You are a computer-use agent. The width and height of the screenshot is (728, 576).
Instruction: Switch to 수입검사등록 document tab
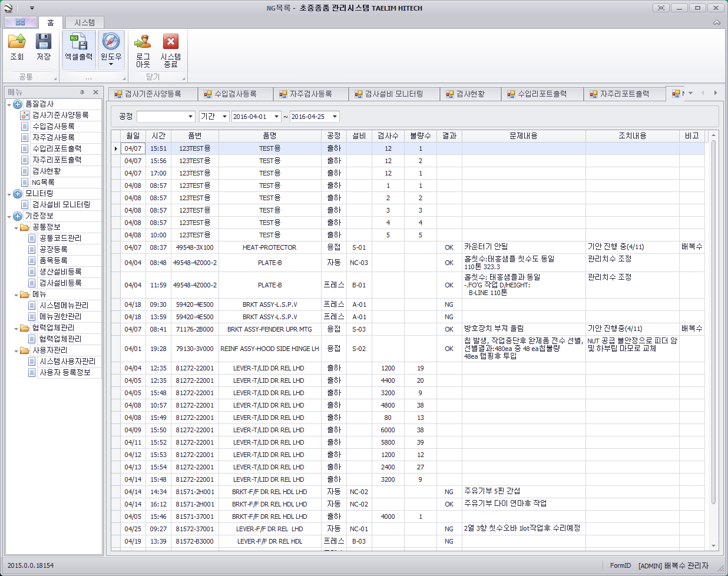click(x=236, y=94)
